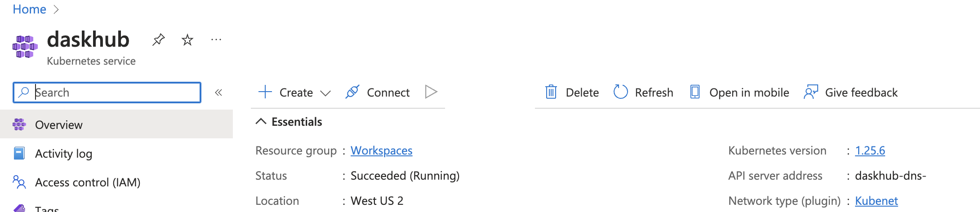Open Activity log from sidebar
Image resolution: width=980 pixels, height=212 pixels.
pos(116,154)
